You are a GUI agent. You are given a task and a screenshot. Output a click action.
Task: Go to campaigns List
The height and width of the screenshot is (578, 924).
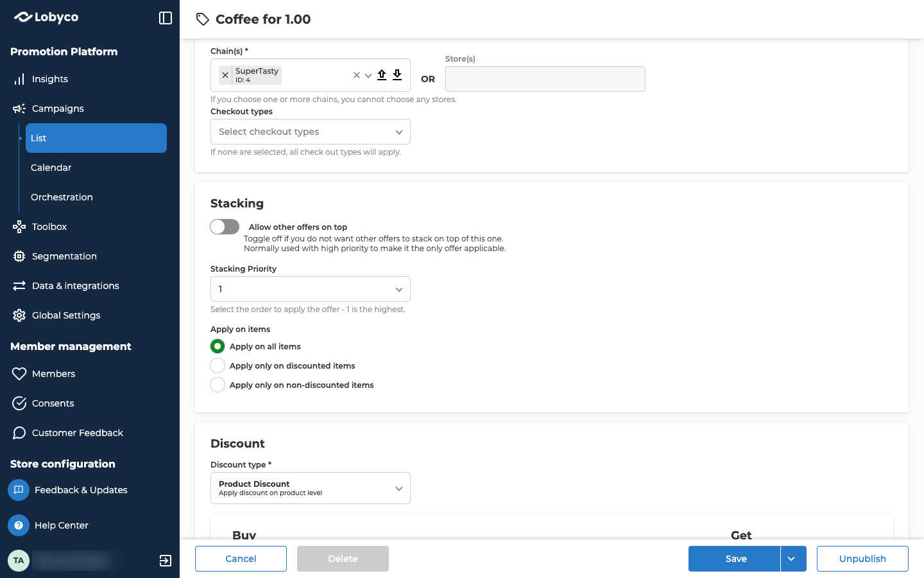coord(96,138)
